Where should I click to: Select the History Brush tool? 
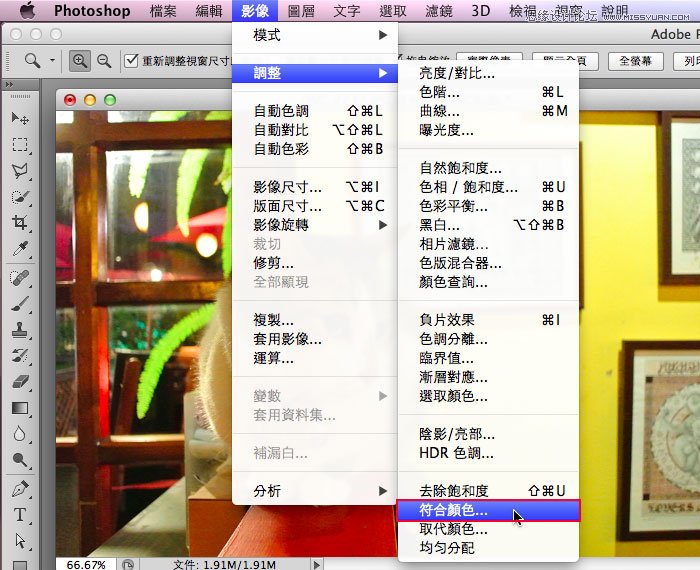(x=20, y=356)
